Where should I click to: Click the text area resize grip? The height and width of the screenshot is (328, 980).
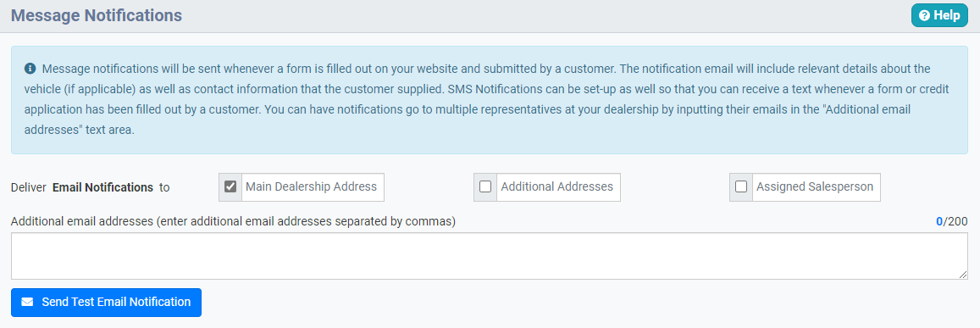963,275
